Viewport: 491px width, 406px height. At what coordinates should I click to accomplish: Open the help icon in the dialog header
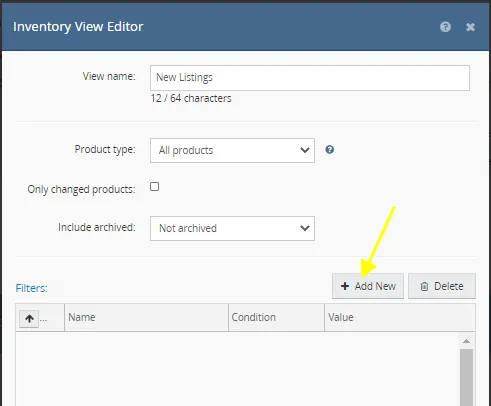445,27
